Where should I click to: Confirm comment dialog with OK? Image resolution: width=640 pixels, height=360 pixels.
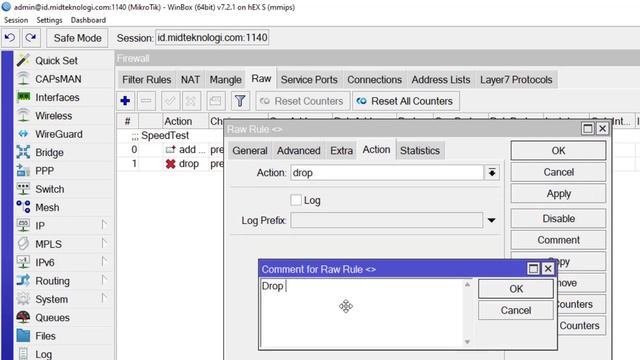pos(516,289)
